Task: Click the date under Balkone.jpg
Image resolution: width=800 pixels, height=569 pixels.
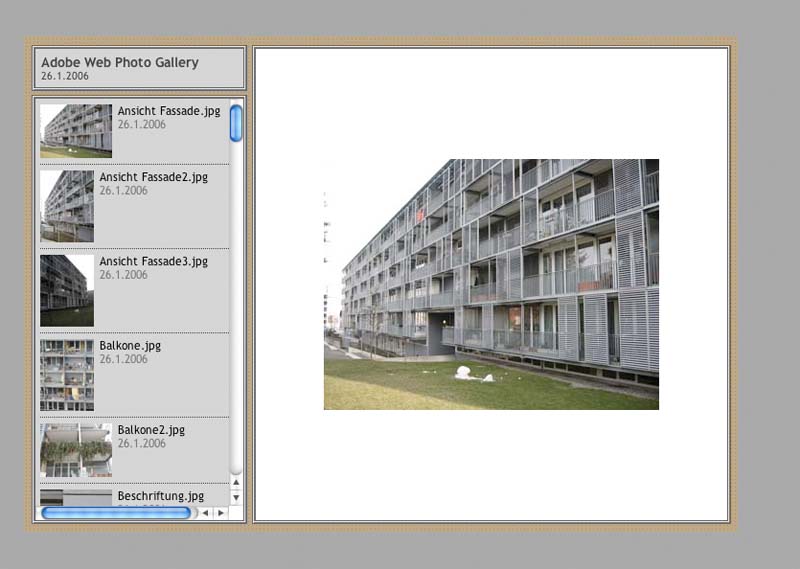Action: pyautogui.click(x=123, y=359)
